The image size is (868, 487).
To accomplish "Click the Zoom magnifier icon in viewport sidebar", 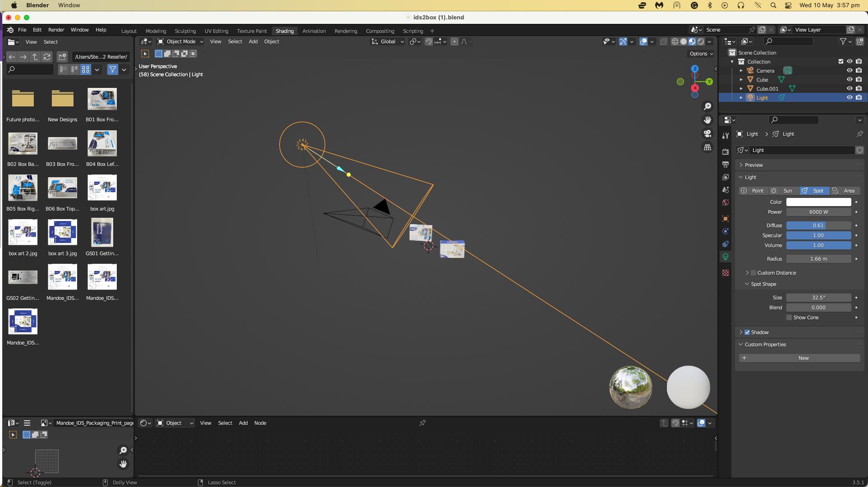I will coord(707,106).
